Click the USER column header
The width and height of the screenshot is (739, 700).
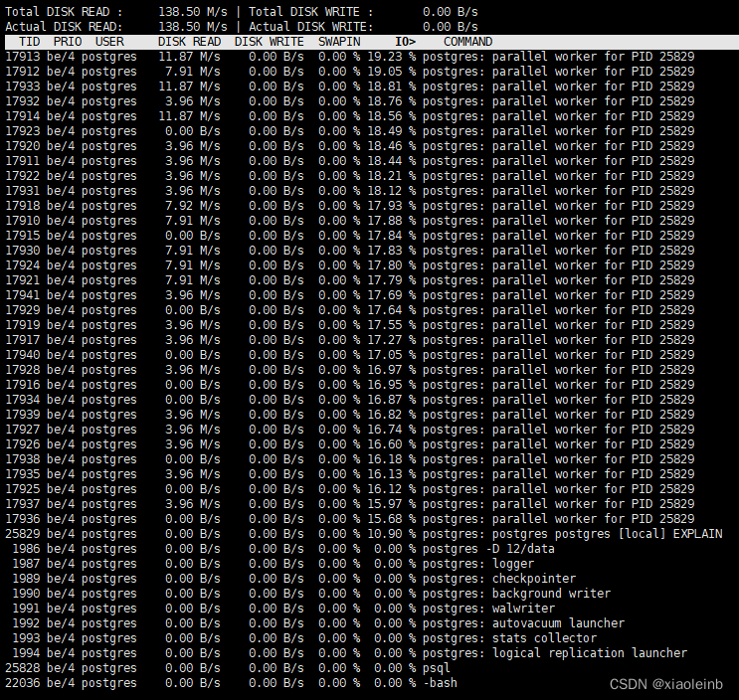point(109,42)
